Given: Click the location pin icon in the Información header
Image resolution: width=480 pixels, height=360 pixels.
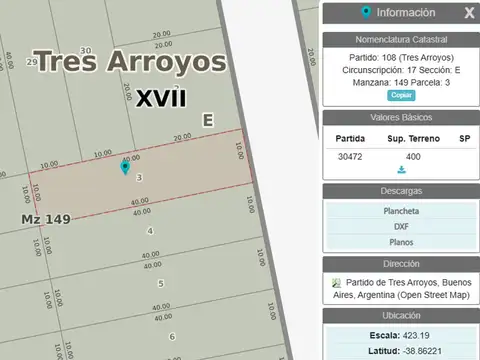Looking at the screenshot, I should pyautogui.click(x=366, y=13).
